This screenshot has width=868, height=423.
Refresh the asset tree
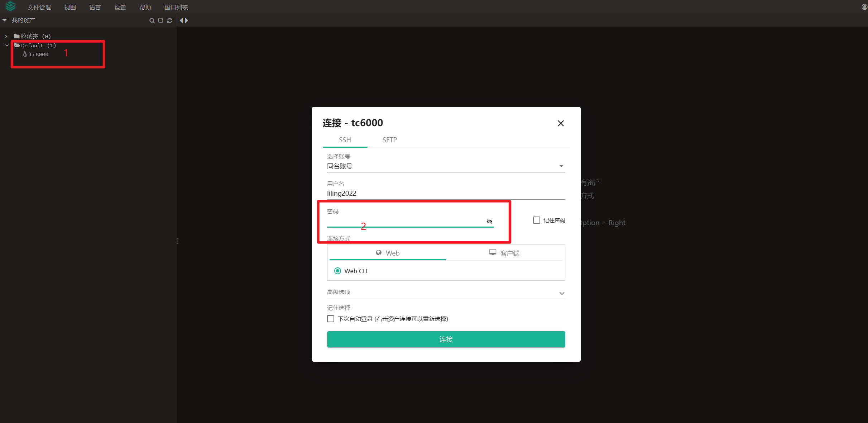(170, 20)
